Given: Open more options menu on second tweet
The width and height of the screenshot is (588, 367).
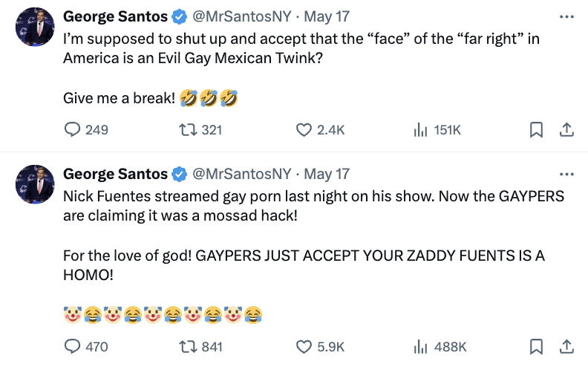Looking at the screenshot, I should coord(566,175).
